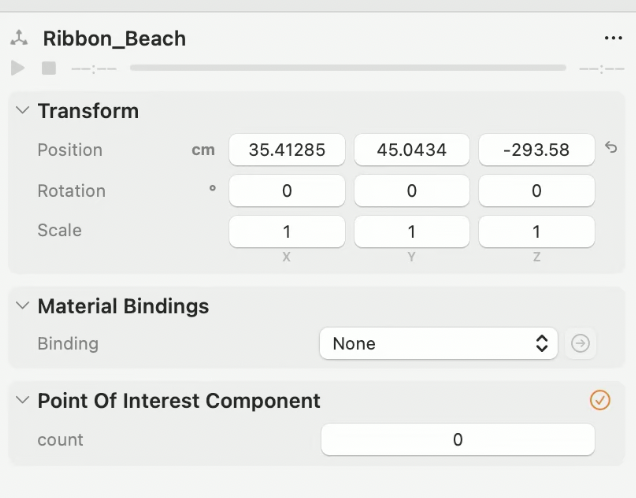Click the Position Y field 45.0434
The width and height of the screenshot is (636, 498).
tap(411, 150)
